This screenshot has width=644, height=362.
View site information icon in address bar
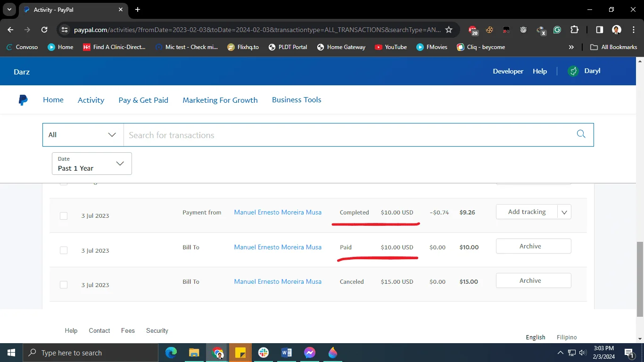click(x=65, y=30)
